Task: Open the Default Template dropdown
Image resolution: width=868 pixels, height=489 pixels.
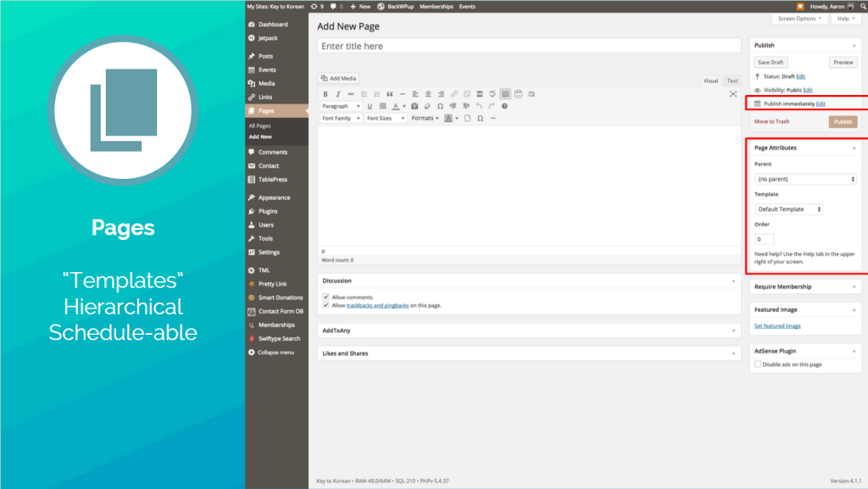Action: [789, 209]
